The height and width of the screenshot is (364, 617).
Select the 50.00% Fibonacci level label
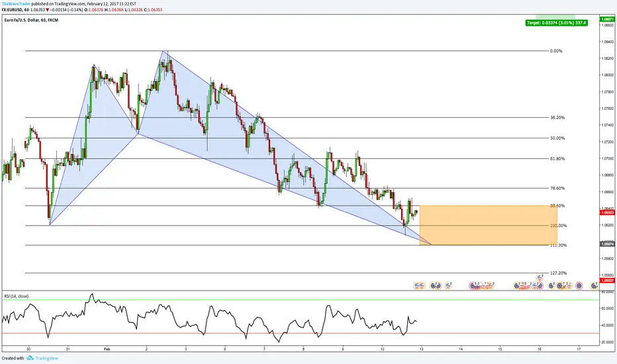point(557,138)
